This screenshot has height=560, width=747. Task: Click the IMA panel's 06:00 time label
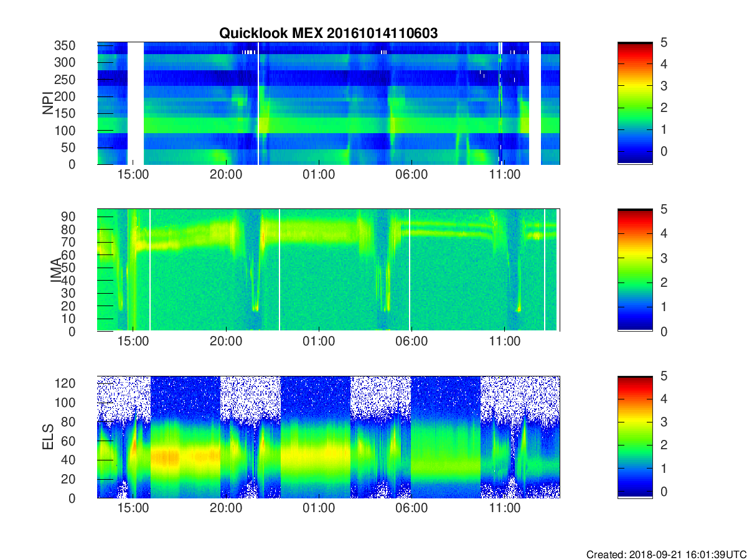point(412,342)
